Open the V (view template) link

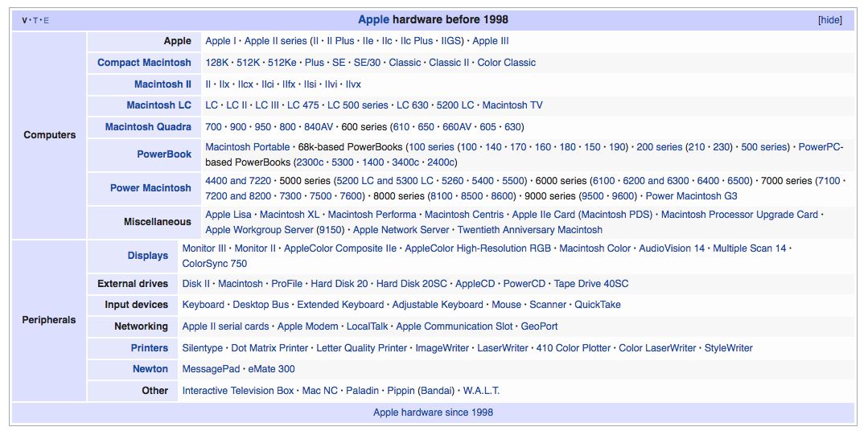[24, 20]
